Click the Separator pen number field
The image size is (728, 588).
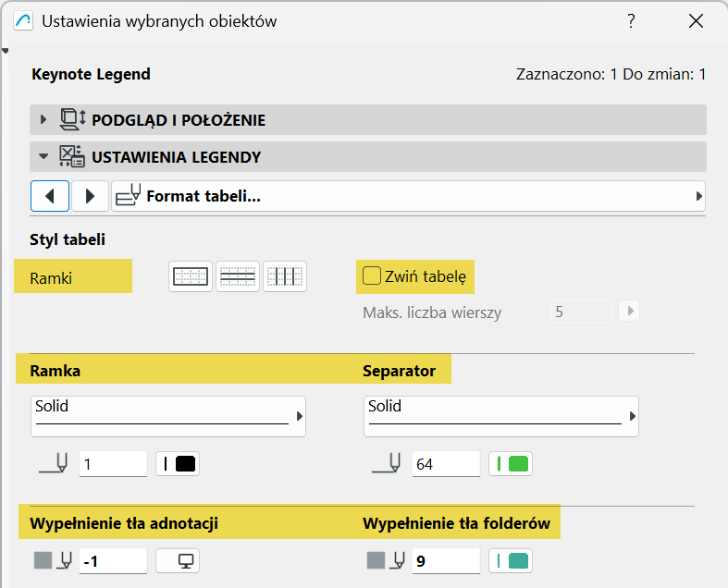pyautogui.click(x=446, y=464)
